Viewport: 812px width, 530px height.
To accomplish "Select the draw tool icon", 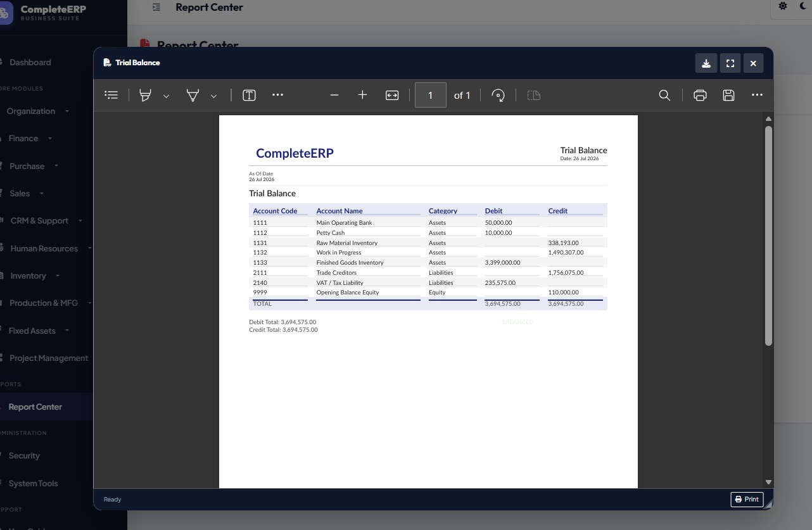I will [193, 95].
